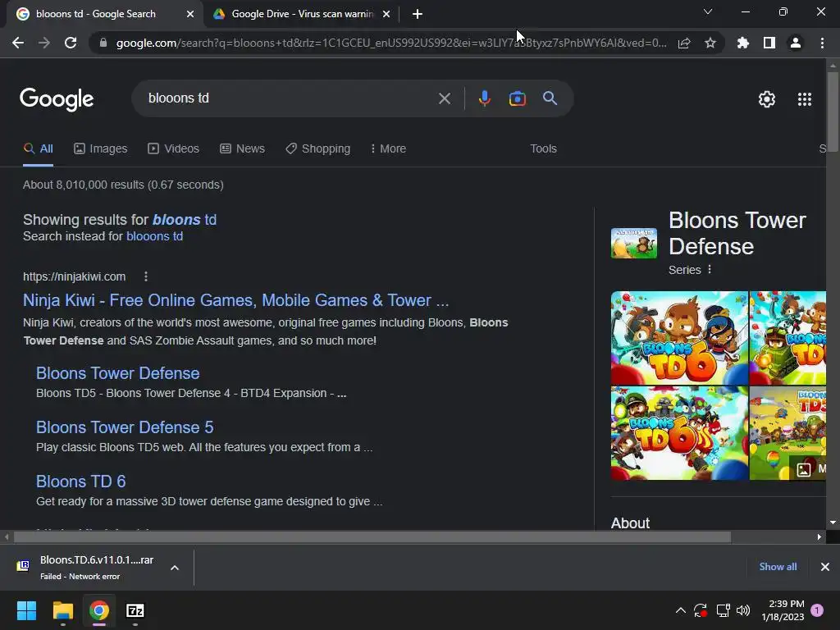This screenshot has width=840, height=630.
Task: Click the corrected bloons td suggestion
Action: pos(185,220)
